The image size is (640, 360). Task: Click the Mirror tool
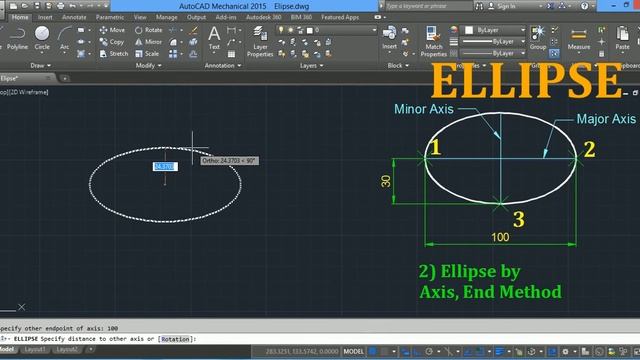[148, 42]
